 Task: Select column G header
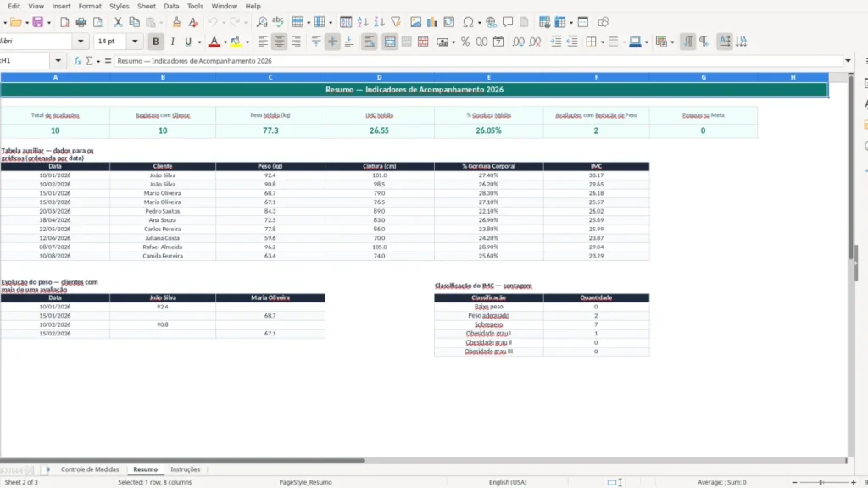(704, 77)
